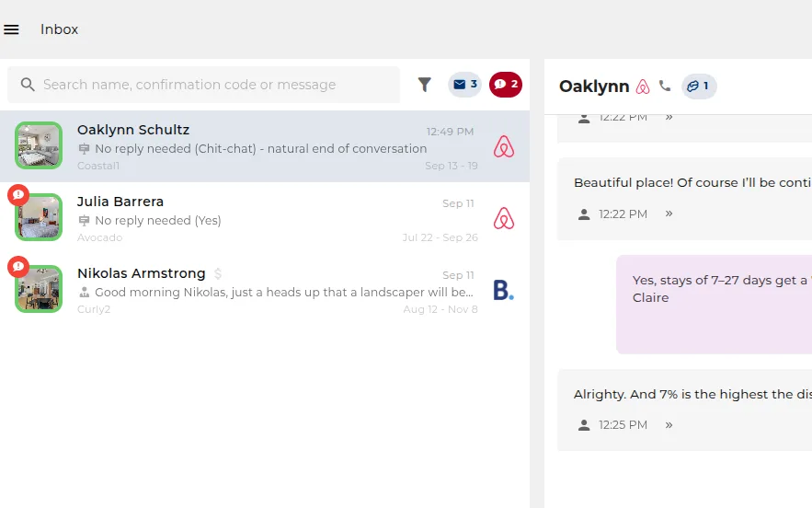This screenshot has width=812, height=508.
Task: Click the red alert badge on Nikolas Armstrong
Action: coord(18,267)
